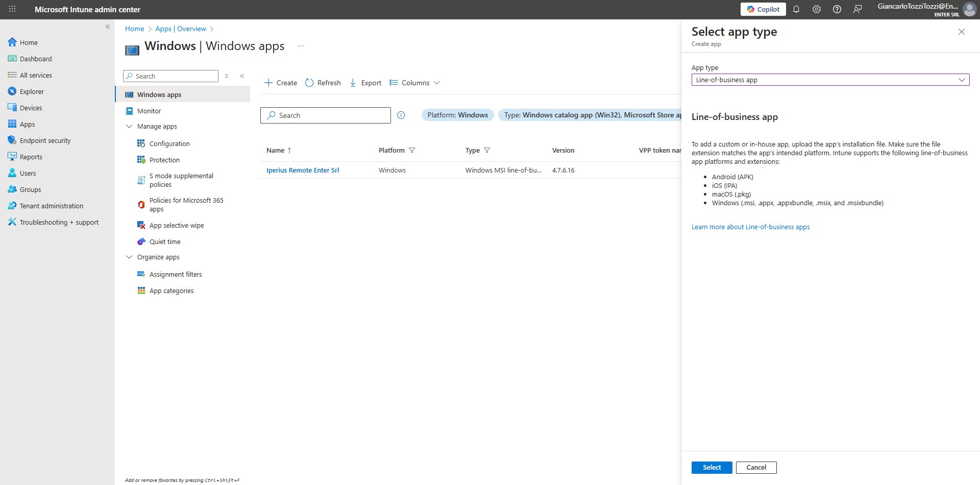980x485 pixels.
Task: Open the settings gear icon
Action: pos(816,9)
